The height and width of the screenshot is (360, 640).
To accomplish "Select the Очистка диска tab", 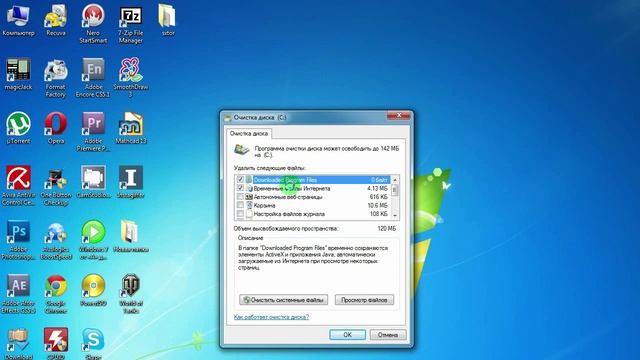I will pos(249,133).
